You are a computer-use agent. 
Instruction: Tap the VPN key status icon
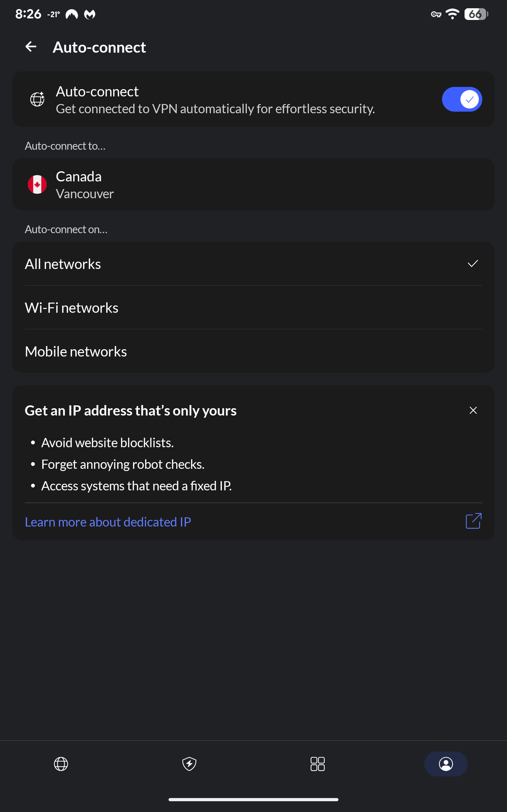436,14
